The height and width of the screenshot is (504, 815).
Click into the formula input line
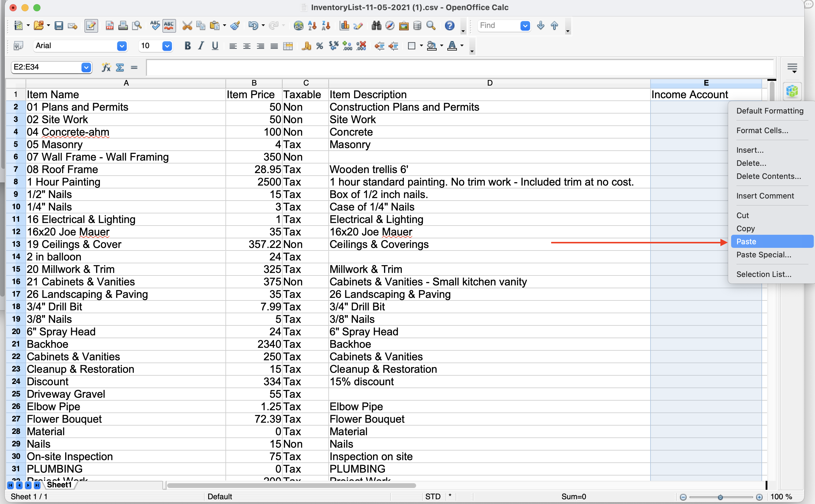click(460, 68)
